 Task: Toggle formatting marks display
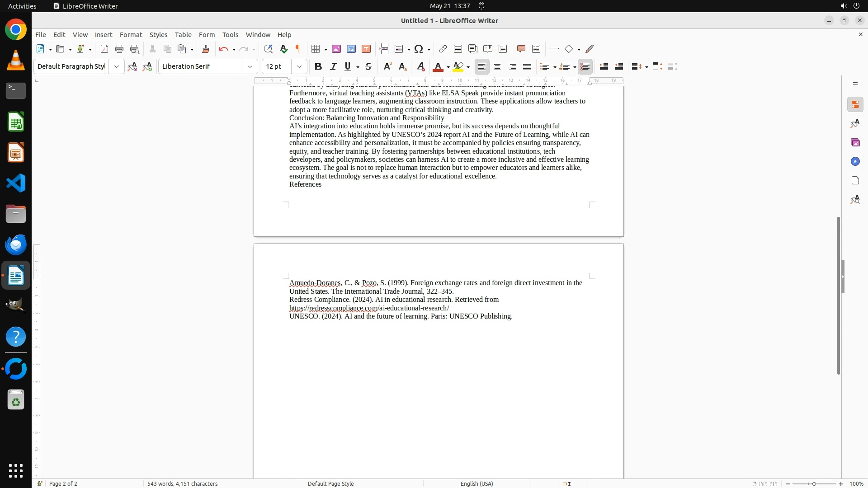298,49
